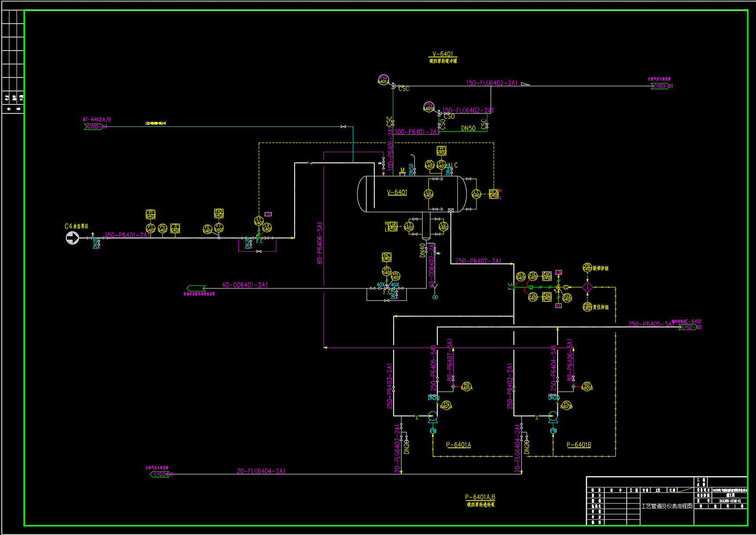756x535 pixels.
Task: Select the PG 6403B gauge bubble
Action: 566,405
